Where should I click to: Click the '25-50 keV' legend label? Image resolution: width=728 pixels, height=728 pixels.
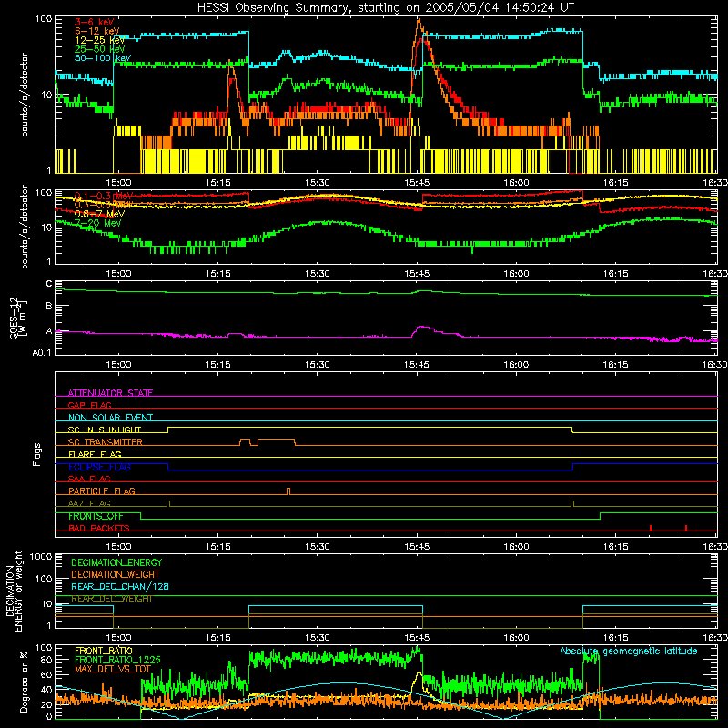[x=100, y=49]
